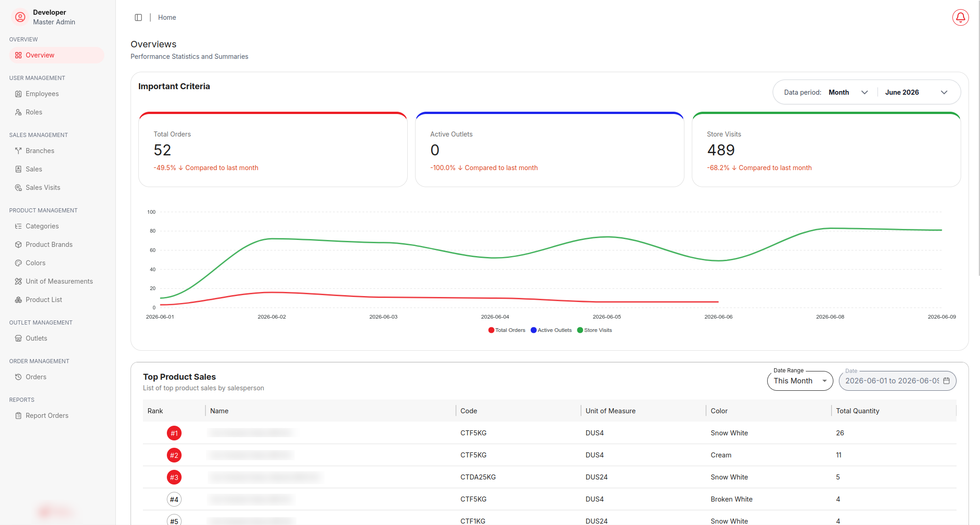Image resolution: width=980 pixels, height=525 pixels.
Task: Expand the This Month date range dropdown
Action: click(800, 381)
